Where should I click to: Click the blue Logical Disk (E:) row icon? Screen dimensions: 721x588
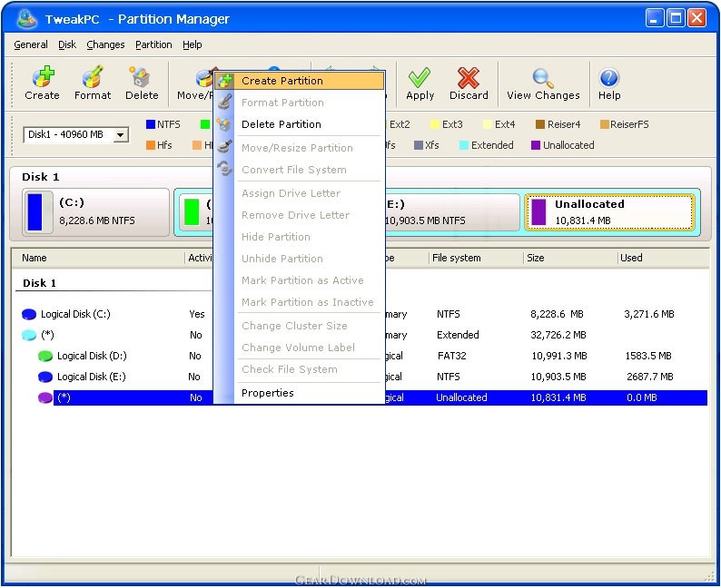click(45, 377)
